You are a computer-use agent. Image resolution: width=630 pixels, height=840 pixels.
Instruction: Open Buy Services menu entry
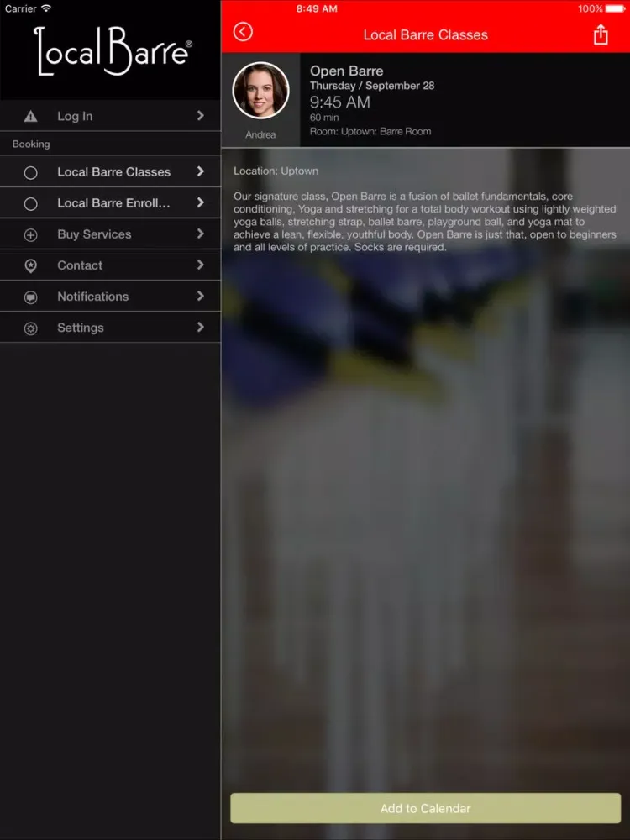(110, 234)
